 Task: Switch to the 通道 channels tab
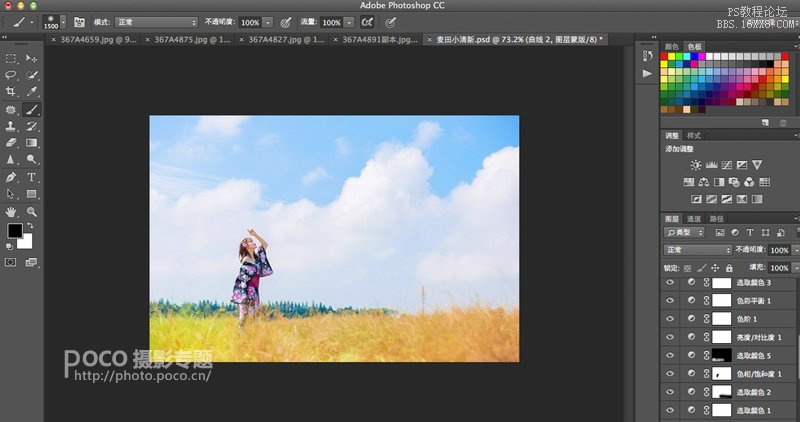point(693,219)
